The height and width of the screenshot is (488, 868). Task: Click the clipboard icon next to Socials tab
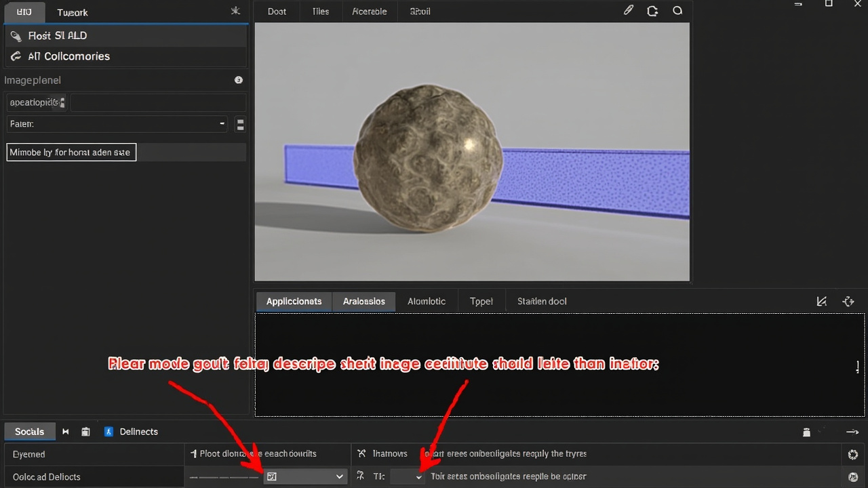click(85, 432)
